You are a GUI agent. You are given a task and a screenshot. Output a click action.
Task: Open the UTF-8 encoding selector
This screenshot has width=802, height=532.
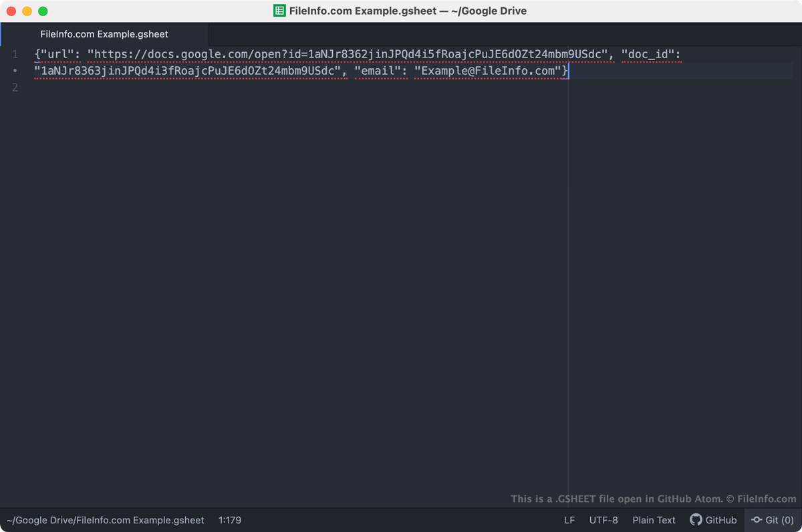pos(603,520)
